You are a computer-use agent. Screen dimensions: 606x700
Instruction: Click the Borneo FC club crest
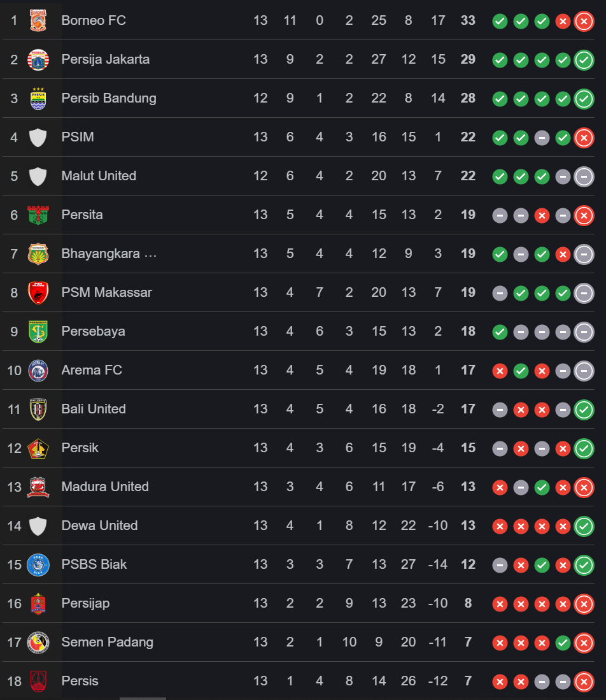click(x=38, y=21)
